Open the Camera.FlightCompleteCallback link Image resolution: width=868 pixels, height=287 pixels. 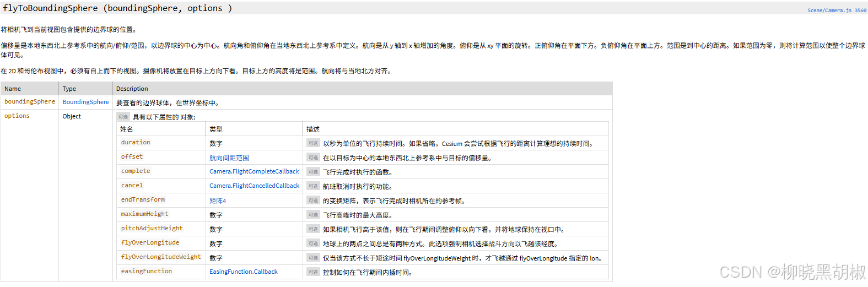coord(254,172)
